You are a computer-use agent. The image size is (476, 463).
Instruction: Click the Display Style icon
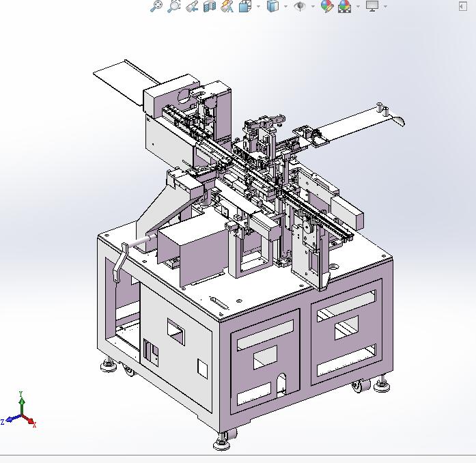[x=272, y=6]
